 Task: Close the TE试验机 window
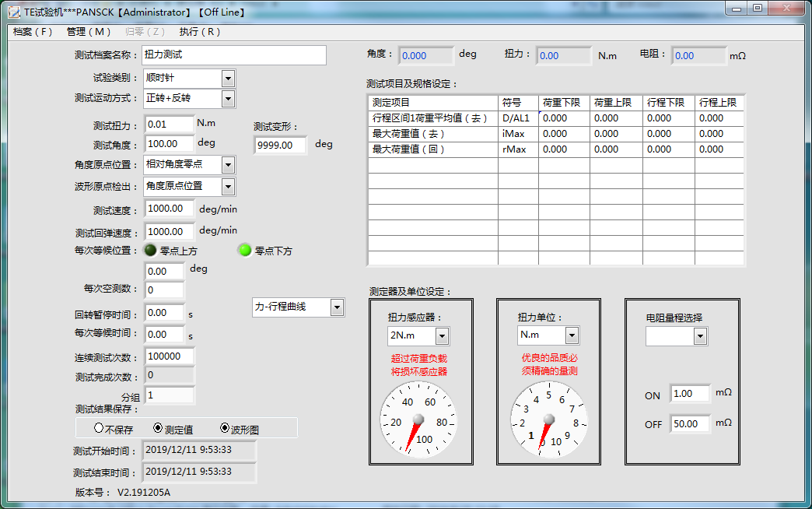click(786, 9)
